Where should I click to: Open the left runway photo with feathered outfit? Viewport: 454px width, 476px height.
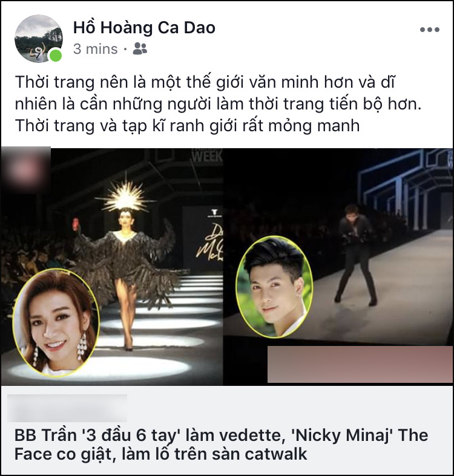(112, 267)
